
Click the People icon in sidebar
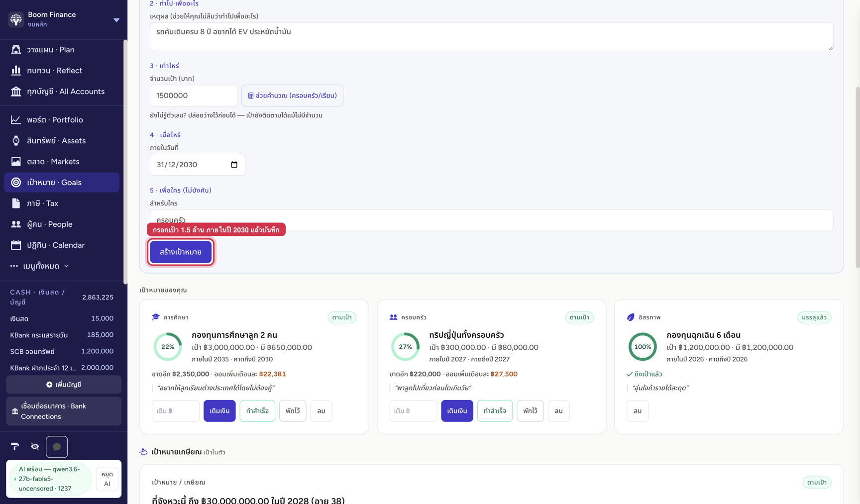coord(16,224)
